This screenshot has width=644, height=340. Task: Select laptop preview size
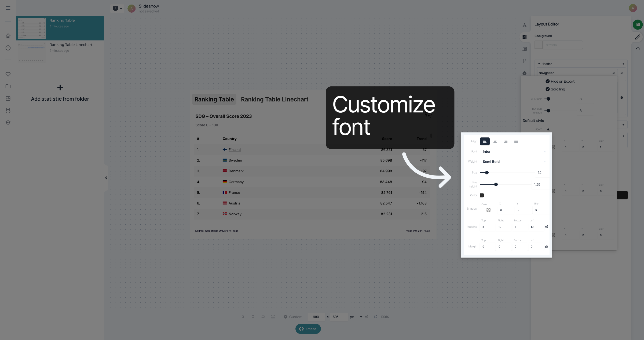coord(263,317)
